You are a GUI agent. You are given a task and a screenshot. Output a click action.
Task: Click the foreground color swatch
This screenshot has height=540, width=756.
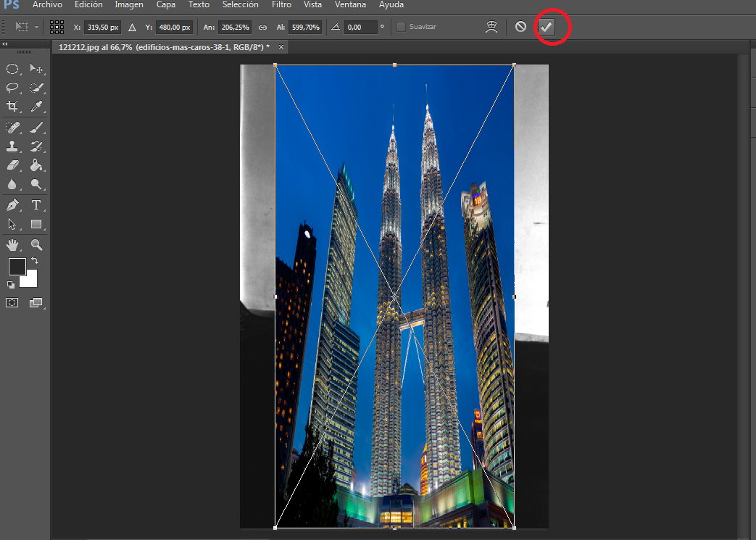coord(17,267)
